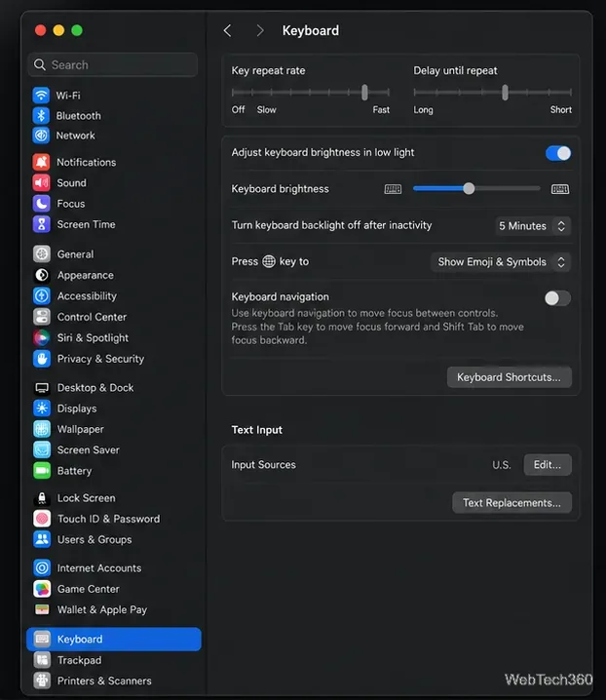Viewport: 606px width, 700px height.
Task: Disable adjust keyboard brightness in low light
Action: point(558,153)
